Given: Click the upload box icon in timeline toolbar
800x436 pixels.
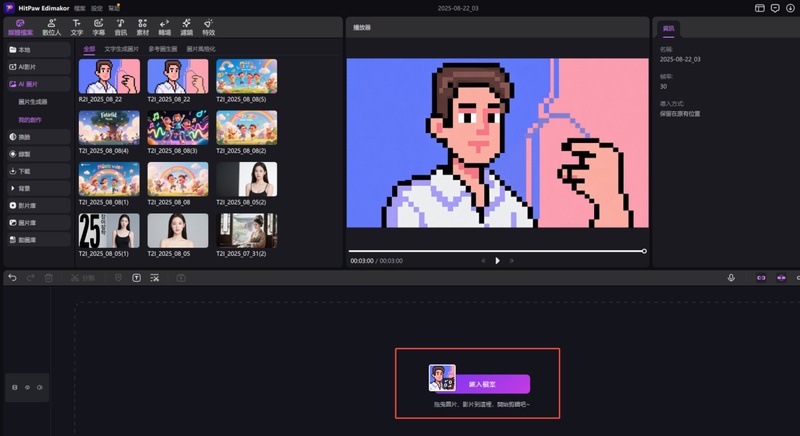Looking at the screenshot, I should pyautogui.click(x=181, y=278).
